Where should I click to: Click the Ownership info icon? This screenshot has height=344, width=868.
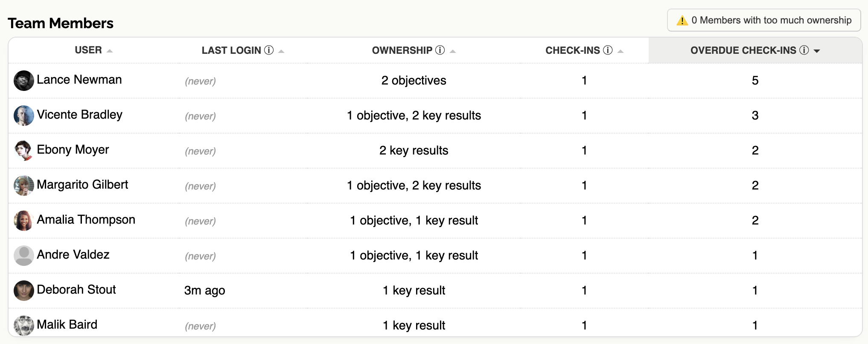440,50
